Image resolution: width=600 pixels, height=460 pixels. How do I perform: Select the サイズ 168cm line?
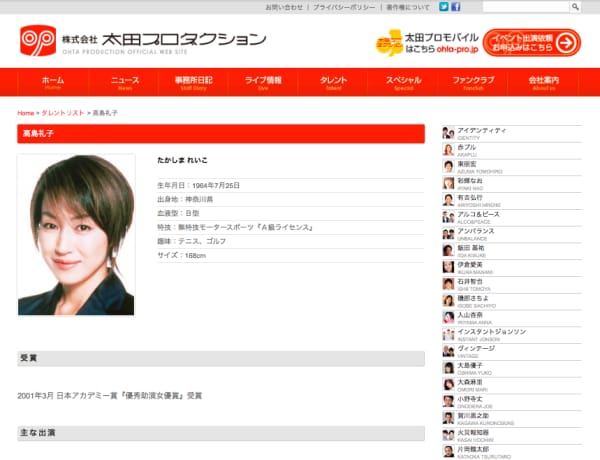coord(181,255)
